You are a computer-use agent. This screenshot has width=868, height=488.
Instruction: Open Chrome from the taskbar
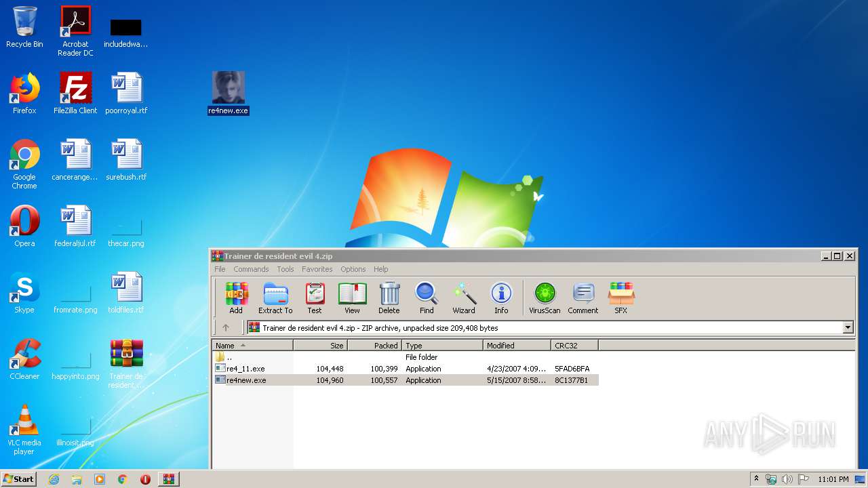point(123,479)
